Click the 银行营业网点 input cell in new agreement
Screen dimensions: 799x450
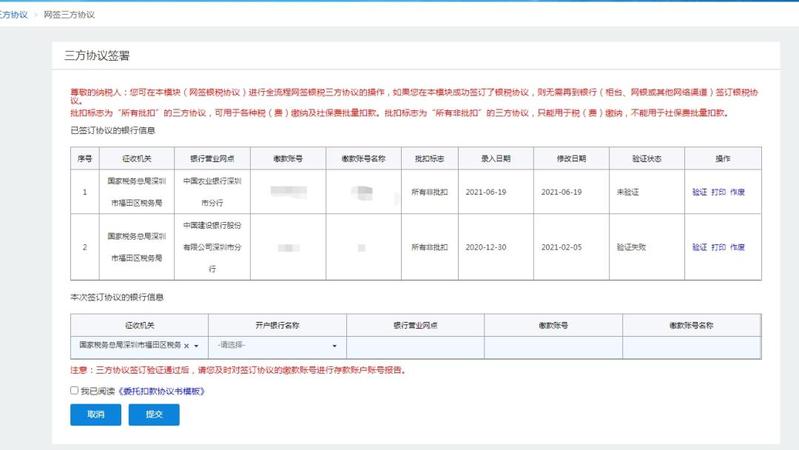[x=415, y=345]
